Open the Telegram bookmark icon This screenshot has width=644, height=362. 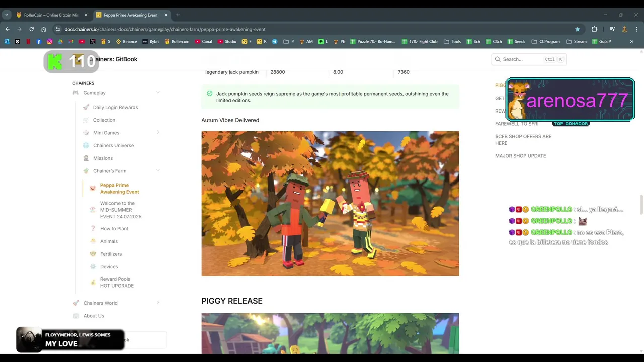point(275,42)
